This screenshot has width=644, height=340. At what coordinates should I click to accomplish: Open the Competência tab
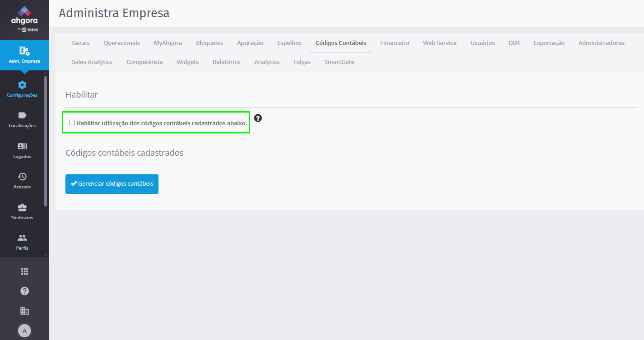click(144, 62)
